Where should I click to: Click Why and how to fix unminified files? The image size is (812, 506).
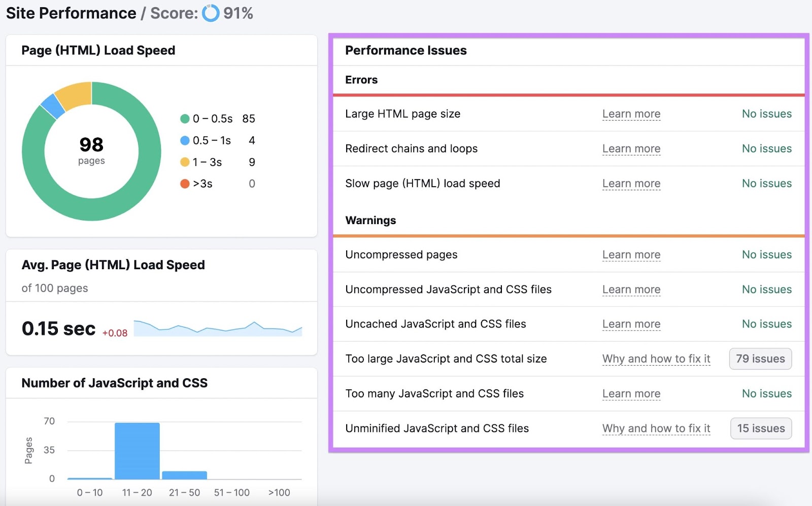[656, 428]
